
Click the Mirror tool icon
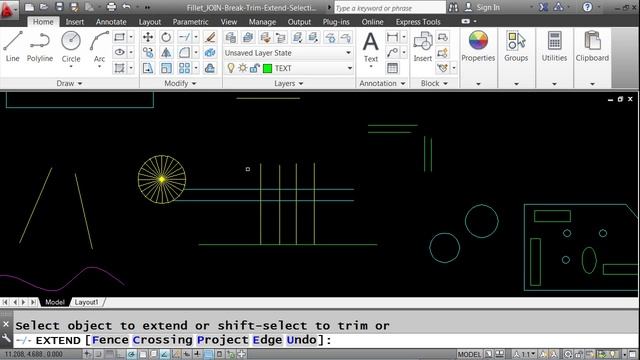coord(166,53)
